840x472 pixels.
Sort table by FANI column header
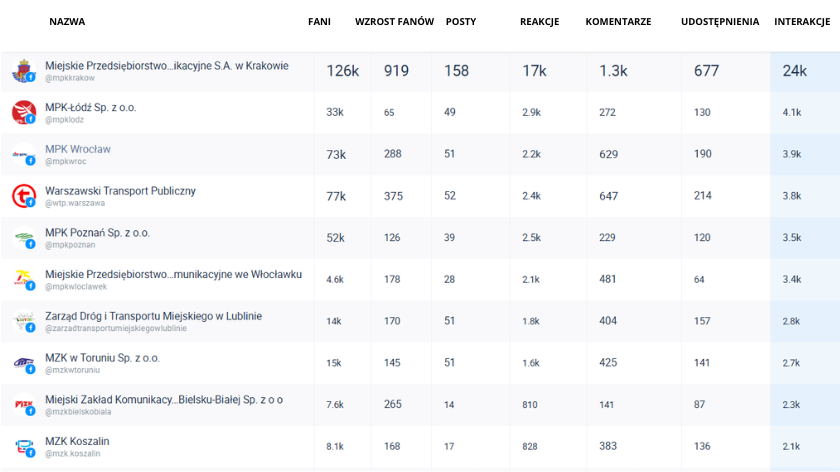tap(319, 21)
